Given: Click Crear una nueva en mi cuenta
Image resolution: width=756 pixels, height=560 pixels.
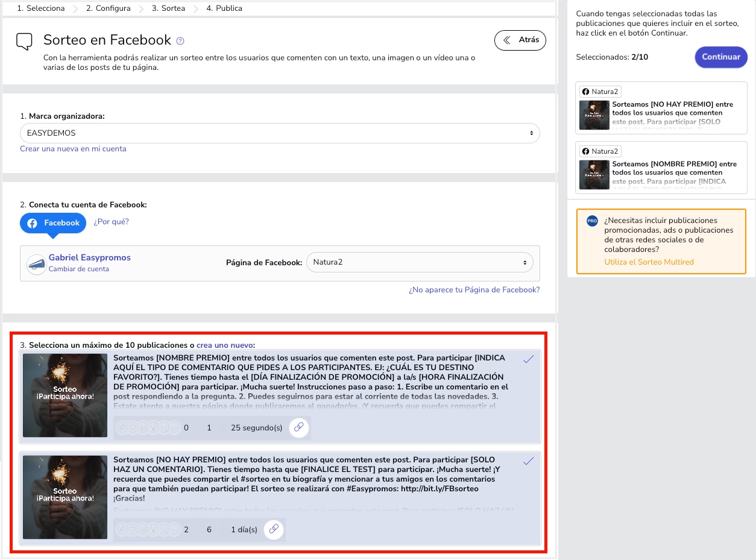Looking at the screenshot, I should (73, 149).
